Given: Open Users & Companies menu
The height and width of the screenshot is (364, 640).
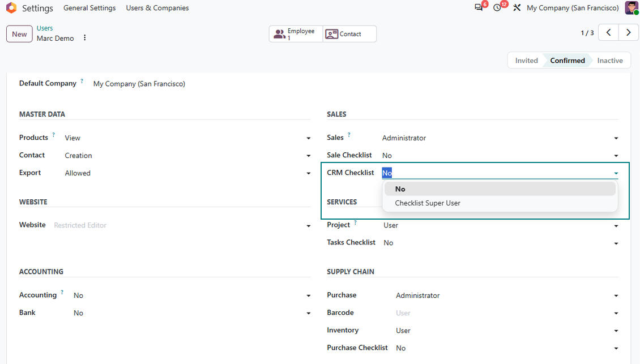Looking at the screenshot, I should pyautogui.click(x=157, y=8).
